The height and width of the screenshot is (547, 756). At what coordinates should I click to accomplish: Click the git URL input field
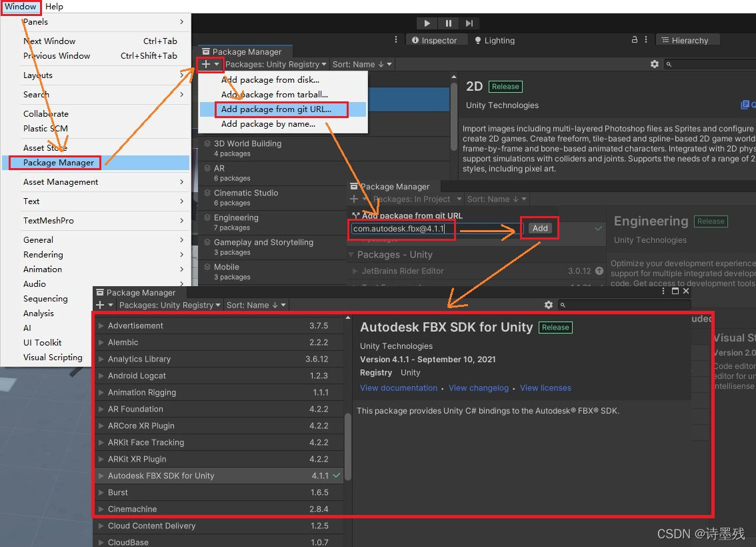(x=435, y=229)
